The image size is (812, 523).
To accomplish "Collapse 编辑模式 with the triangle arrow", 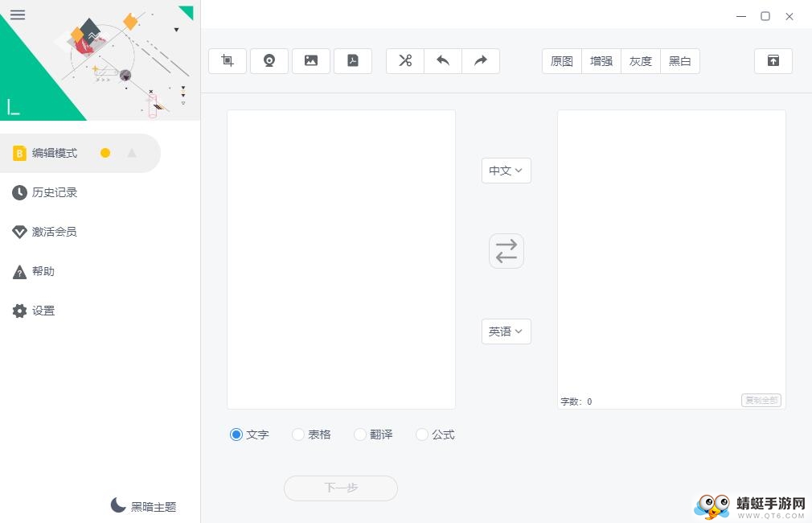I will tap(132, 153).
